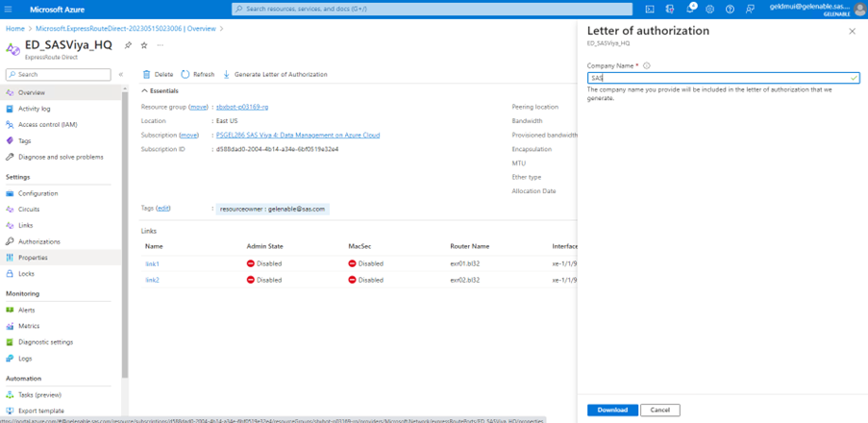
Task: Click edit link next to Tags
Action: [163, 208]
